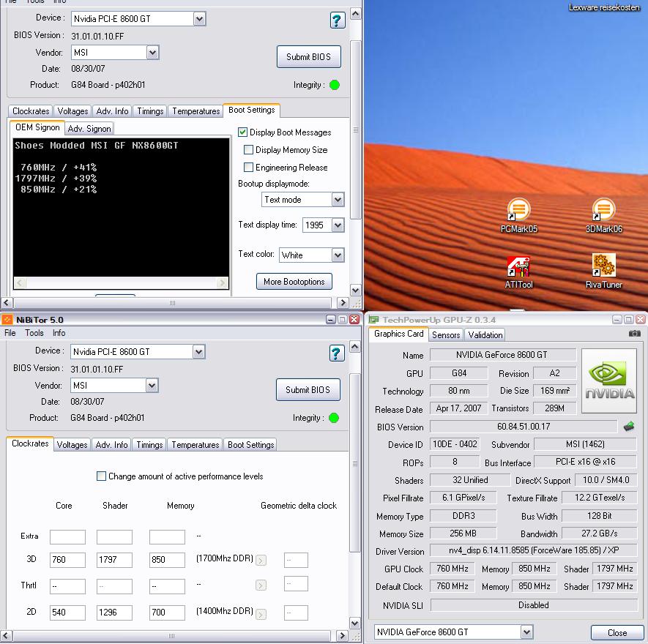Click arrow button beside 3D memory clock
Viewport: 648px width, 644px height.
pyautogui.click(x=261, y=561)
